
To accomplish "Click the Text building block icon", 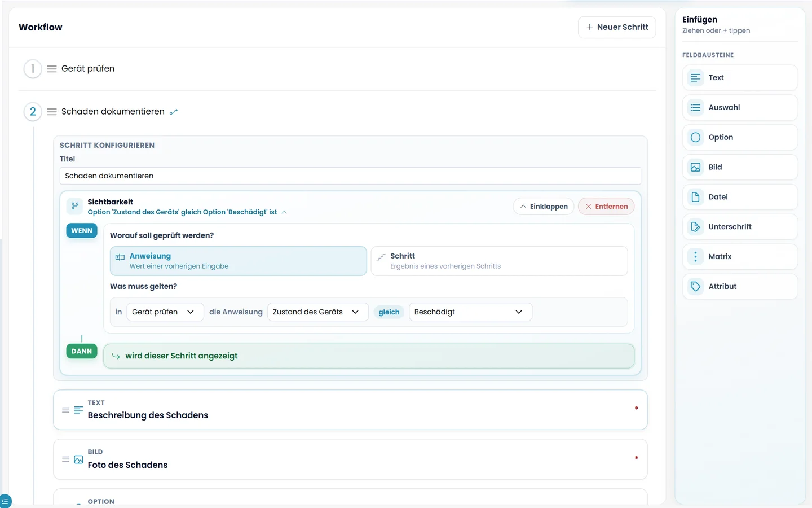I will click(695, 78).
